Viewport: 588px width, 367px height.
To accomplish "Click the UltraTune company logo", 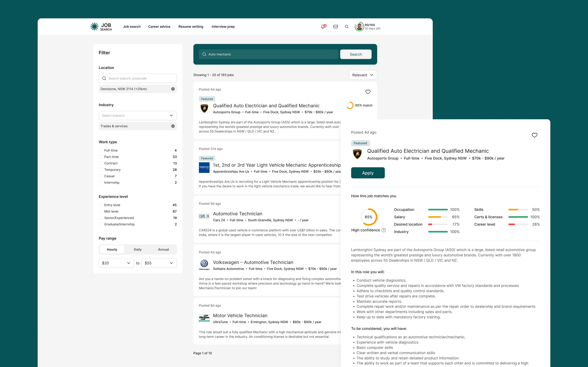I will click(204, 318).
